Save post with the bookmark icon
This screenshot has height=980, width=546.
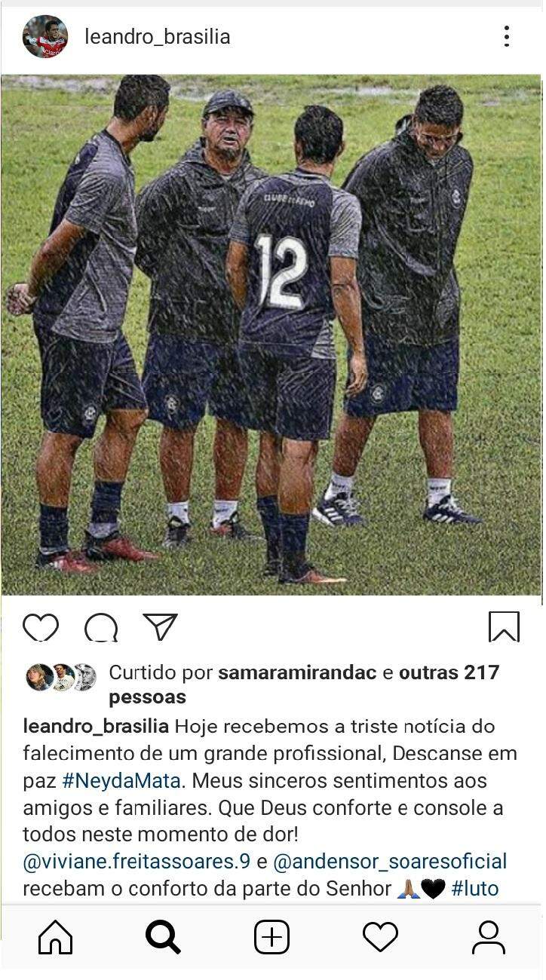[504, 626]
